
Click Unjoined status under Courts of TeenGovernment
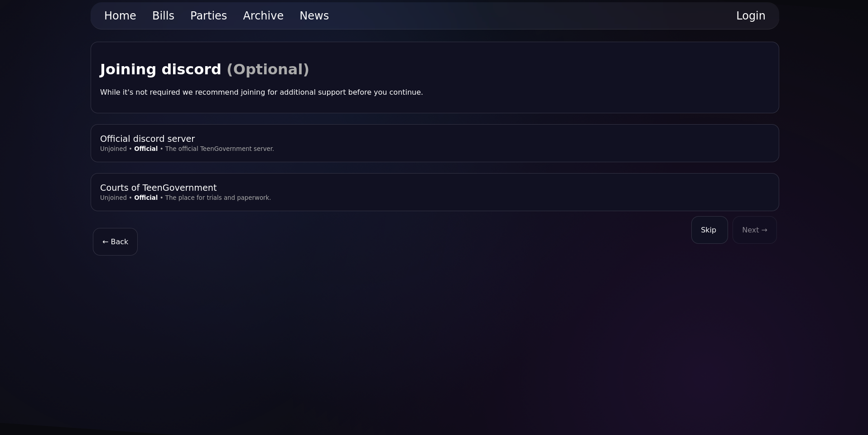coord(113,198)
